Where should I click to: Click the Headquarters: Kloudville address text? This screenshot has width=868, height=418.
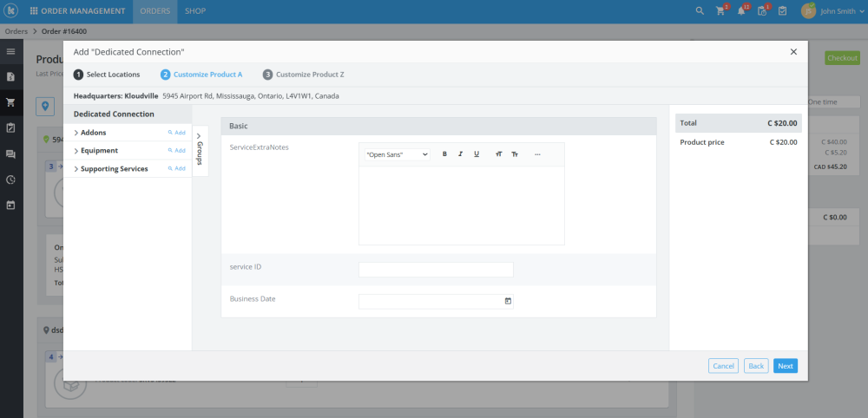point(207,95)
